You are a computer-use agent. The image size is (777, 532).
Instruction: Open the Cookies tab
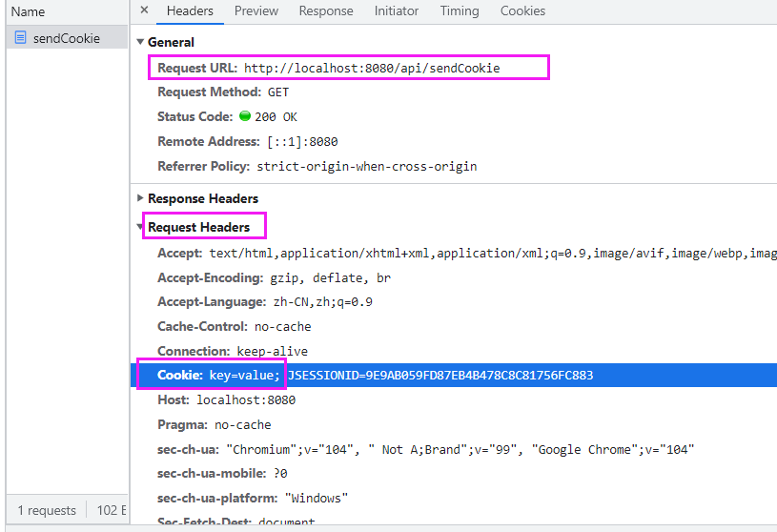(x=522, y=11)
